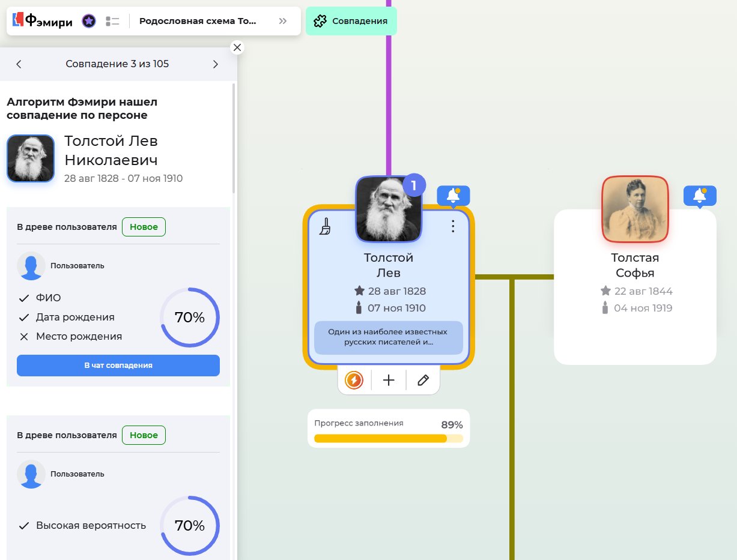Click first Новое badge

(144, 227)
